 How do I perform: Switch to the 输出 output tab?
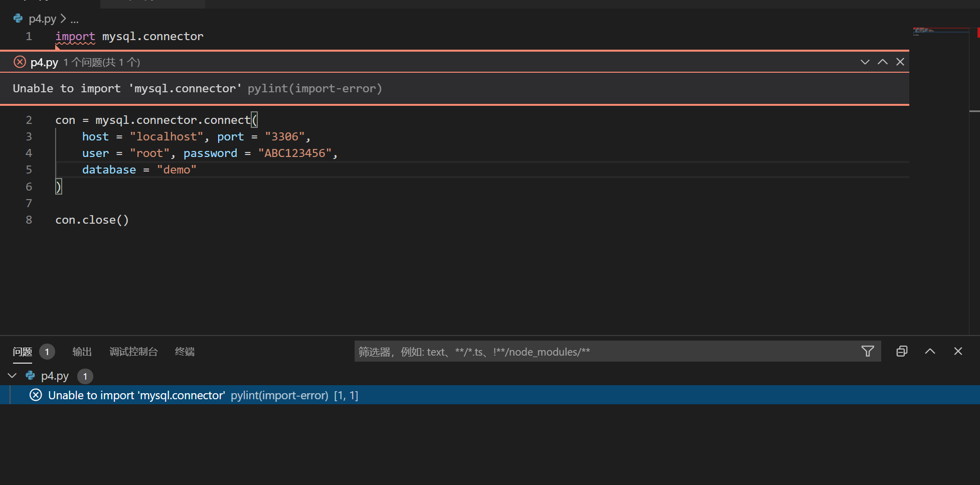click(x=82, y=352)
